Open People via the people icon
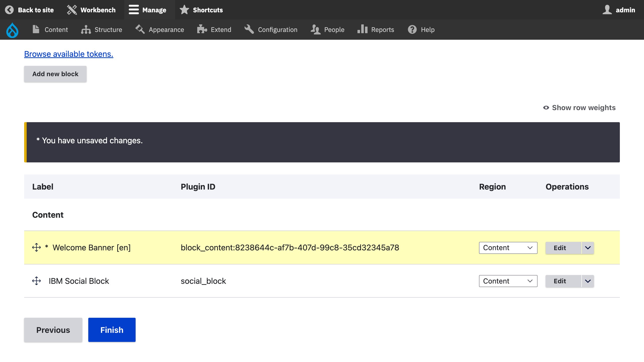This screenshot has height=362, width=644. coord(315,29)
